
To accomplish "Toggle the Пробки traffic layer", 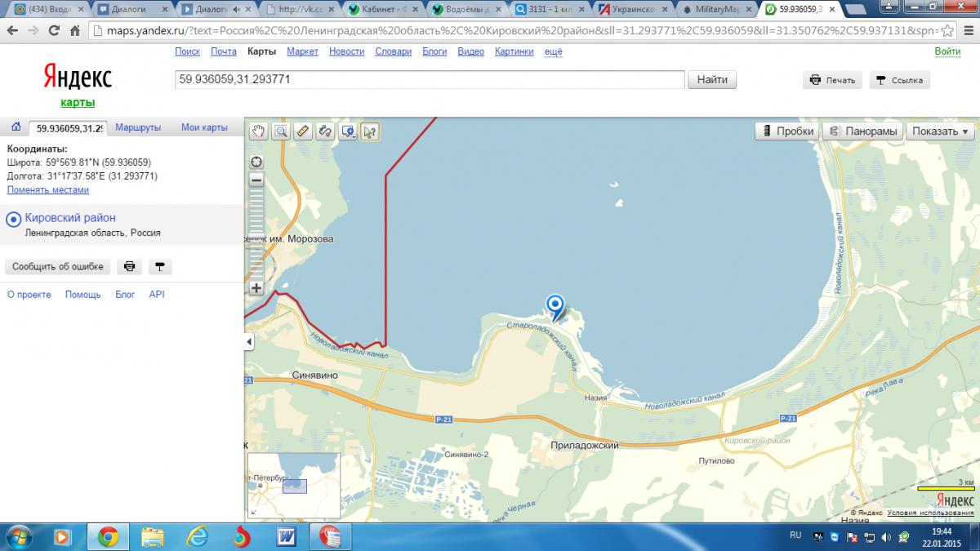I will (786, 131).
